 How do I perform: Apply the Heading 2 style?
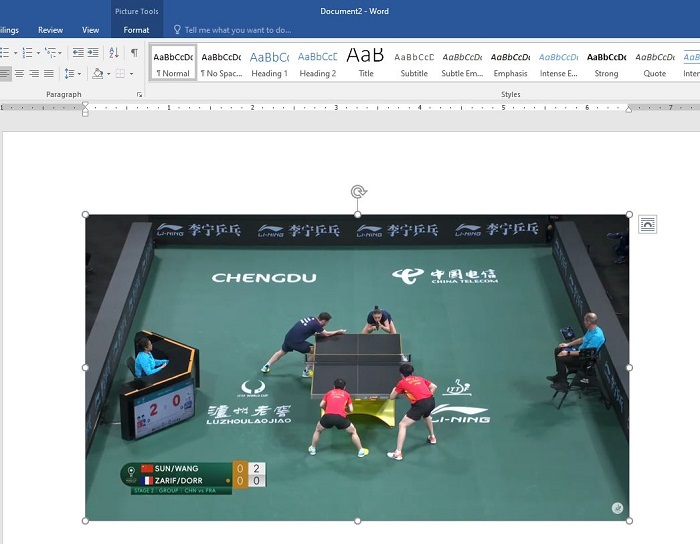[x=318, y=63]
